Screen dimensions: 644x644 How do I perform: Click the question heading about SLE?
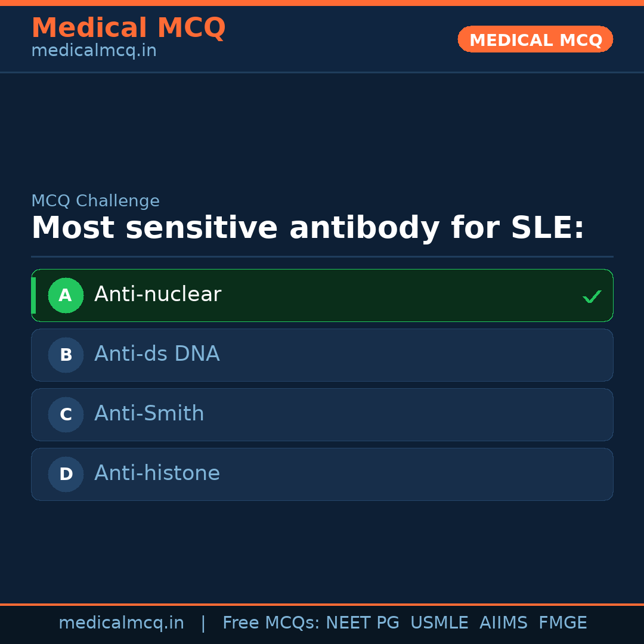[308, 228]
